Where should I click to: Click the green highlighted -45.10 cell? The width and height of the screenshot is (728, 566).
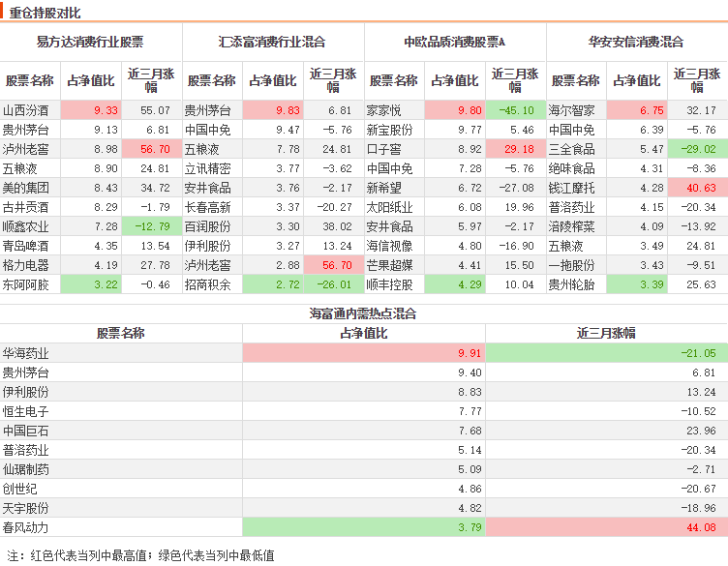(x=515, y=110)
